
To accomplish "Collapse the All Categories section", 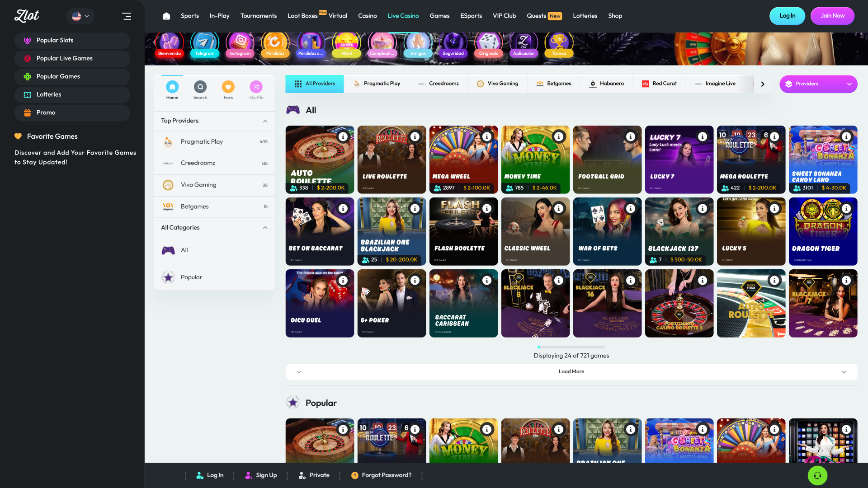I will coord(265,228).
